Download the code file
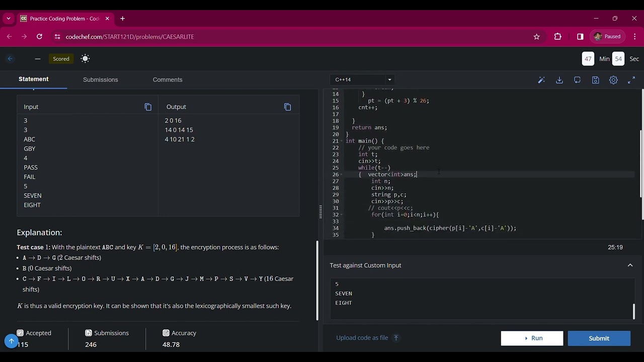The width and height of the screenshot is (644, 362). tap(559, 80)
